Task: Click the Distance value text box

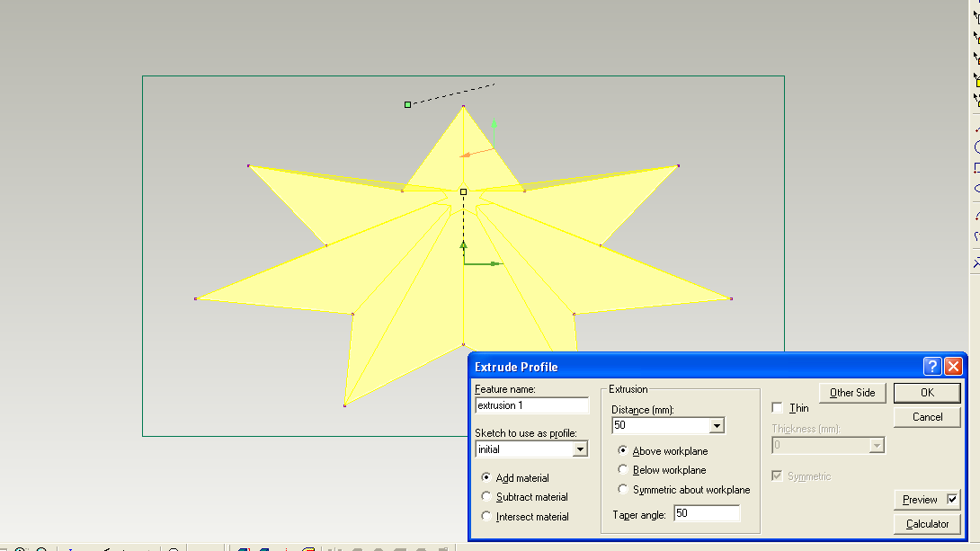Action: [661, 425]
